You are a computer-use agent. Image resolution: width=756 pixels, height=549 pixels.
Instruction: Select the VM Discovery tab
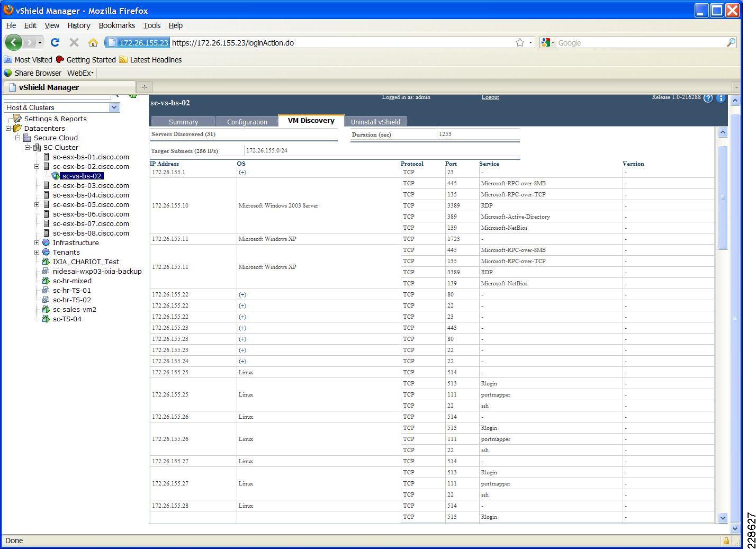pos(311,121)
